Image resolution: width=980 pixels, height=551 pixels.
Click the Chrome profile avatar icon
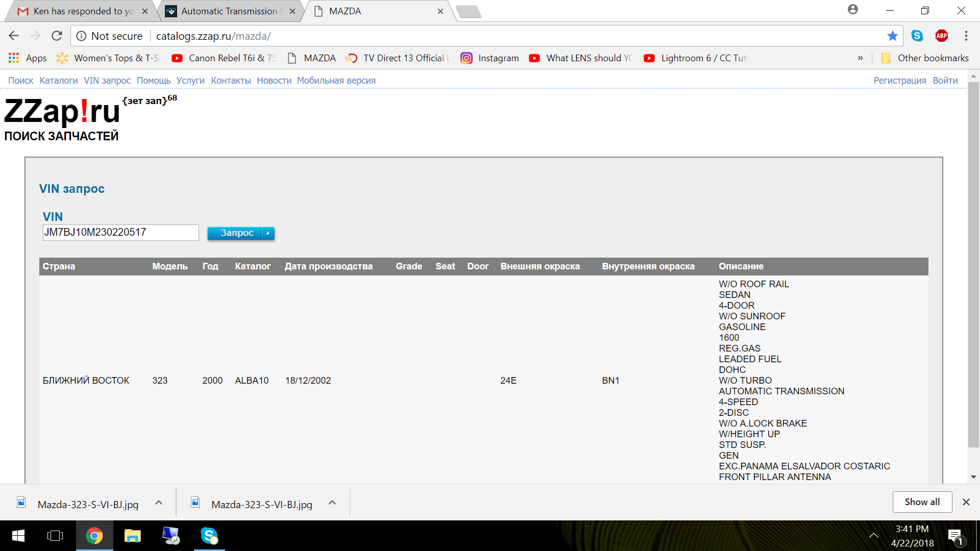tap(852, 10)
